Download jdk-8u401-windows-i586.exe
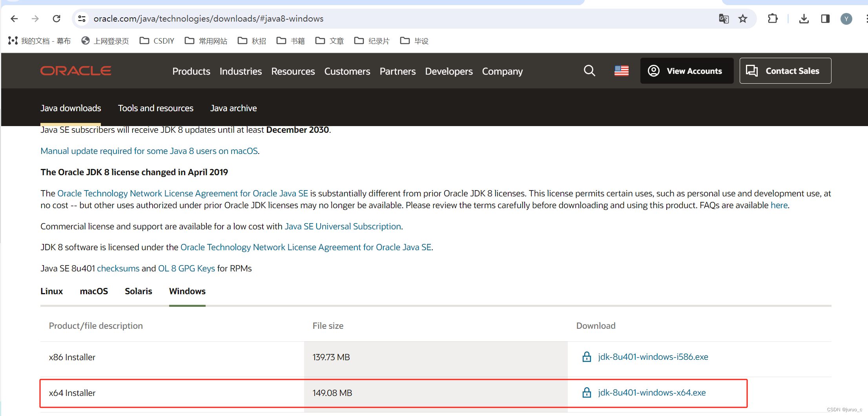868x416 pixels. [x=653, y=357]
